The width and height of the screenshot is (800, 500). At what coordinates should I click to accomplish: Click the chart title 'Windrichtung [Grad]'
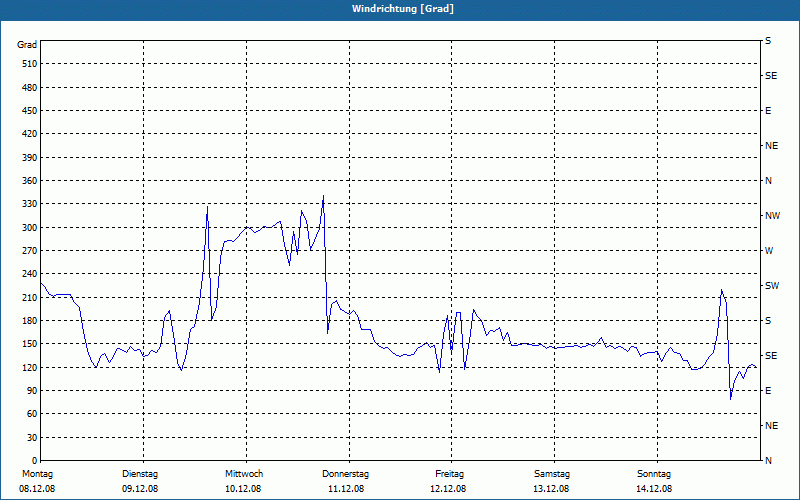tap(403, 9)
